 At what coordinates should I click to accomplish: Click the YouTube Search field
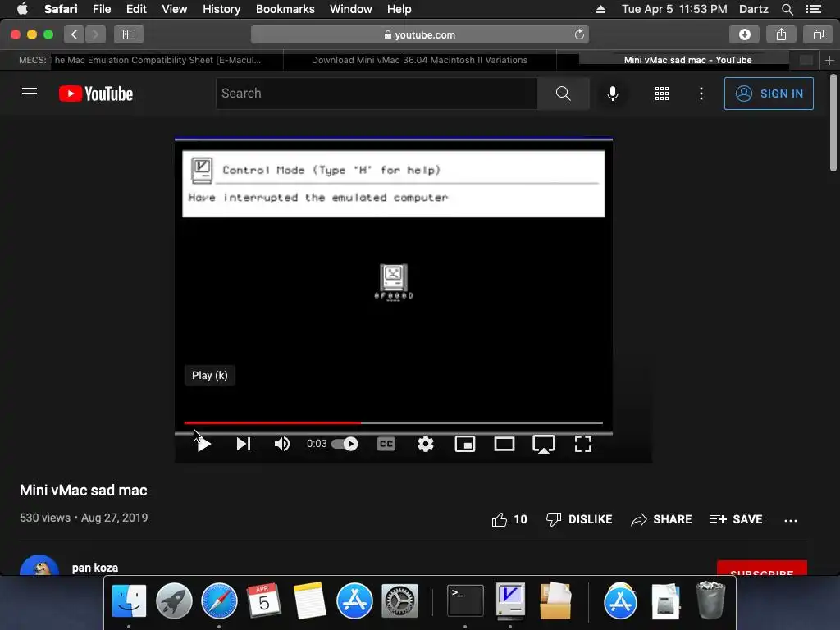click(377, 94)
